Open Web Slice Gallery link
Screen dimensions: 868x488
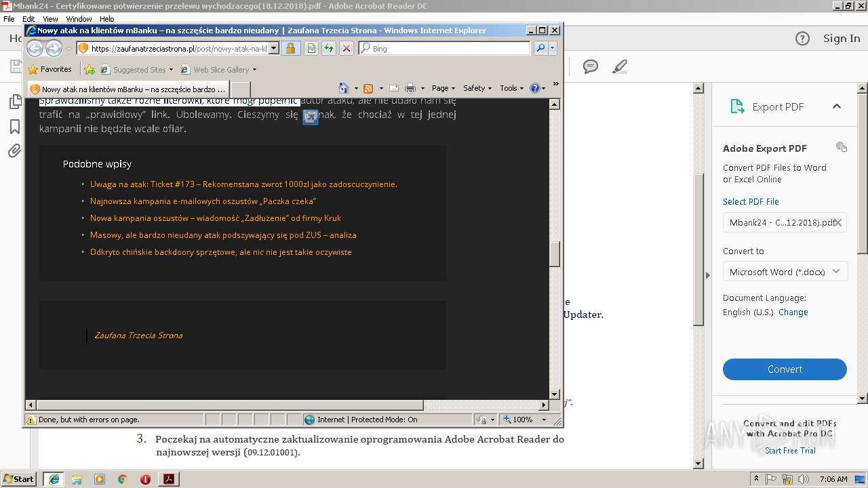(218, 69)
